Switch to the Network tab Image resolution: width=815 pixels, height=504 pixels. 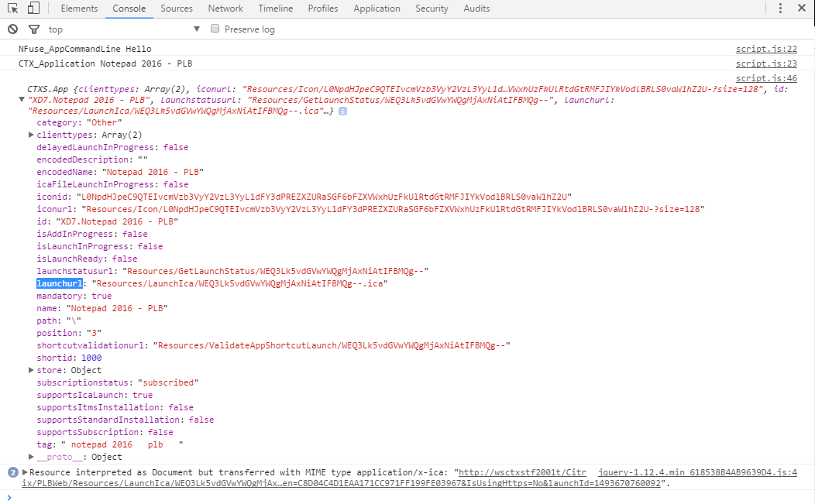pyautogui.click(x=225, y=9)
